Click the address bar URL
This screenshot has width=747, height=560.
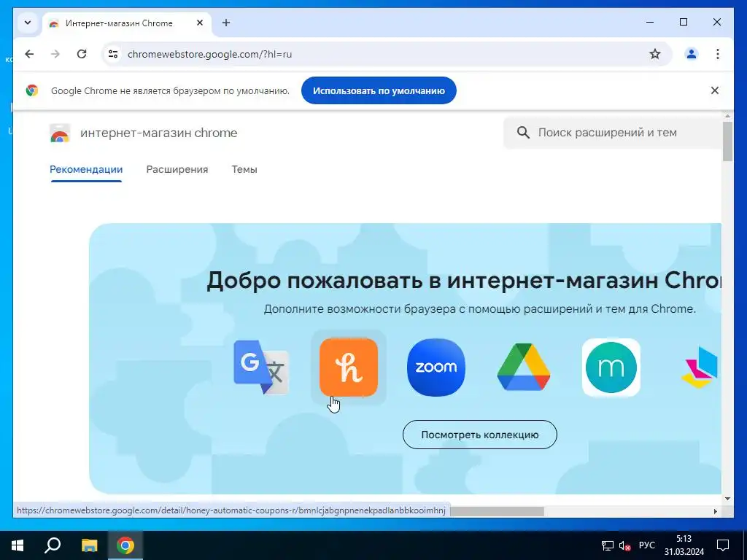coord(209,54)
